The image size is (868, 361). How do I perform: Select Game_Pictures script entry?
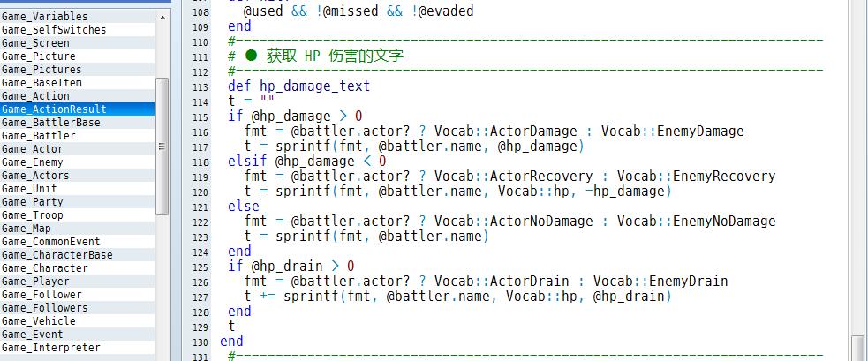click(x=78, y=69)
